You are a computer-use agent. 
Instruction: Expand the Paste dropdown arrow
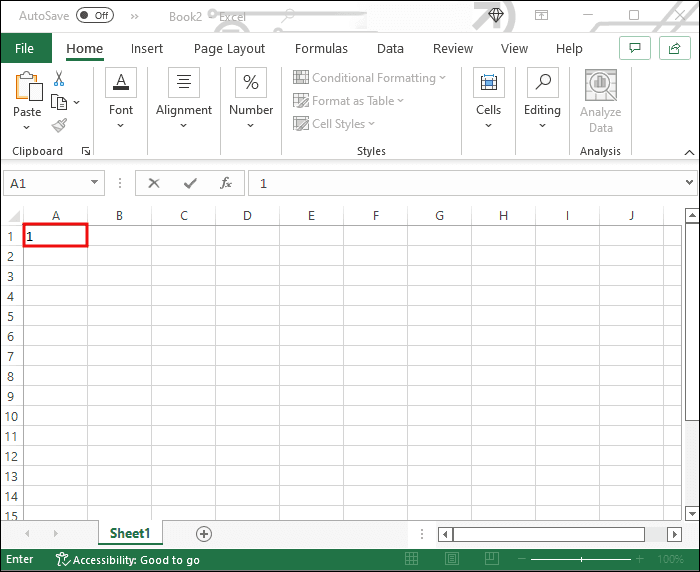(27, 128)
